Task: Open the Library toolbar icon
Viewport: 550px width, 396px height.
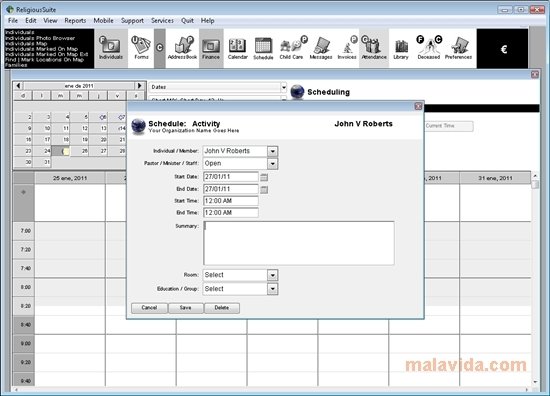Action: coord(401,48)
